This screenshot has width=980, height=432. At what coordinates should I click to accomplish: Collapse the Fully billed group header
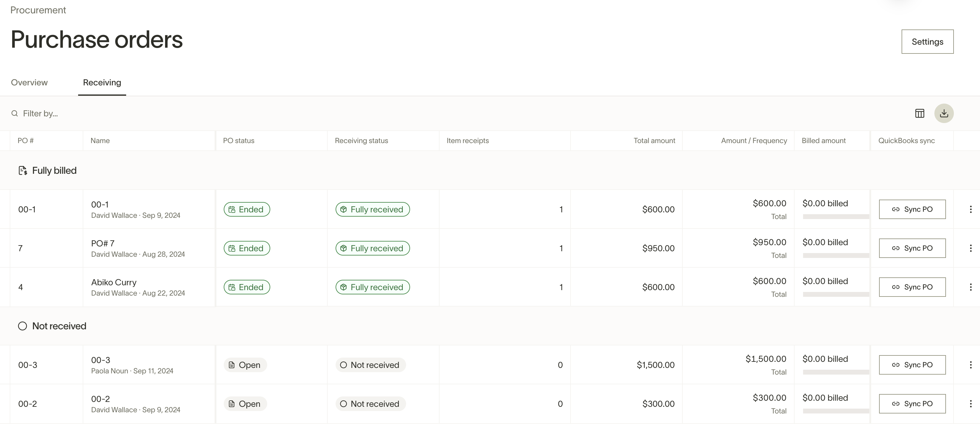point(490,170)
